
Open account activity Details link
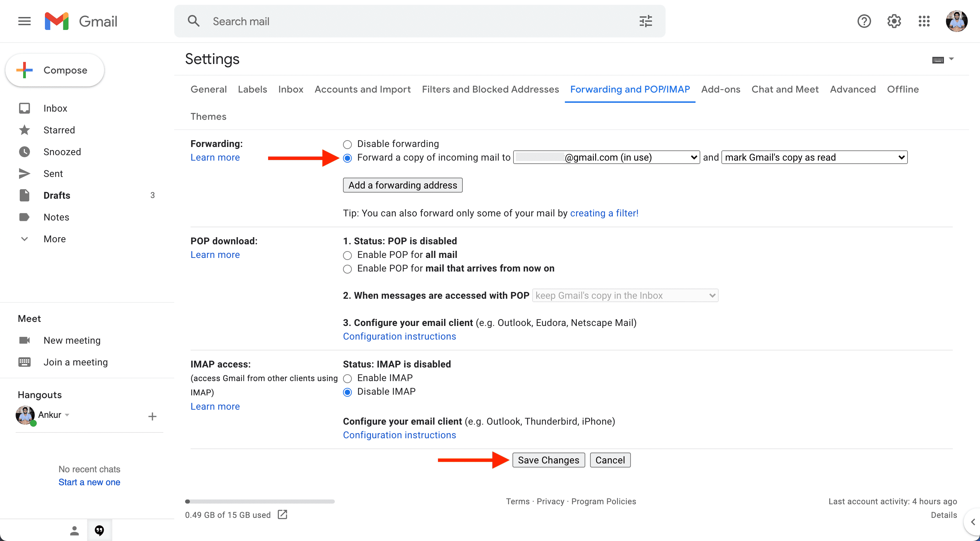(944, 515)
